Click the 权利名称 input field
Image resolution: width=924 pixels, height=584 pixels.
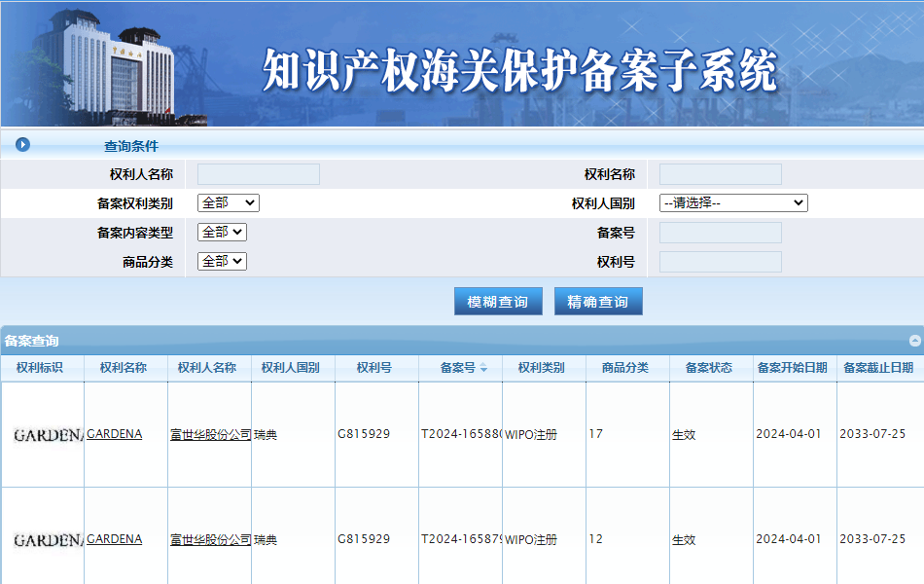click(720, 173)
